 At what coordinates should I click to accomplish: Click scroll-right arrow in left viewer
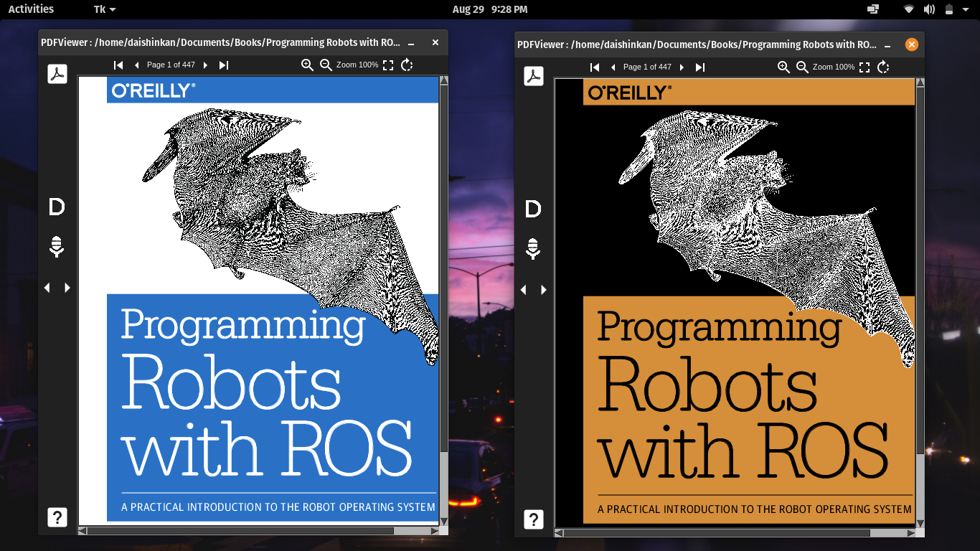pyautogui.click(x=435, y=531)
